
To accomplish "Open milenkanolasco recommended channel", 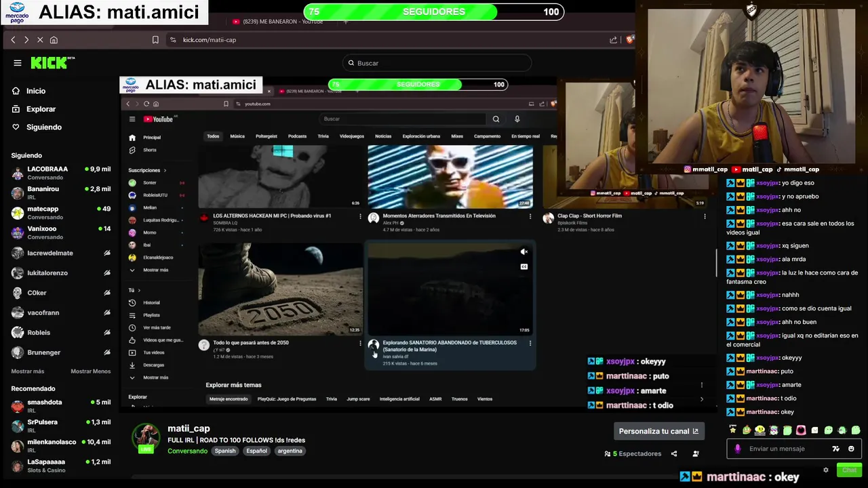I will click(x=61, y=446).
